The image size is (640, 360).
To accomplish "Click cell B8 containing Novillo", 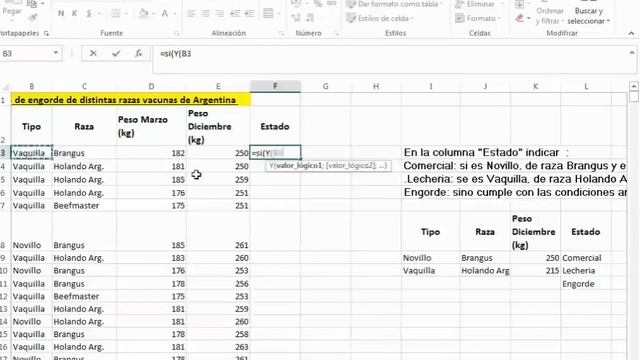I will 31,245.
